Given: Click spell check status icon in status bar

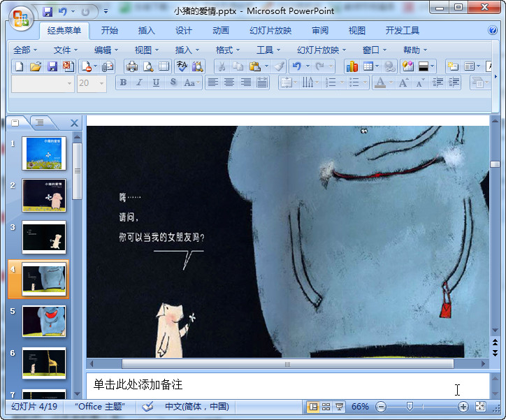Looking at the screenshot, I should [x=147, y=407].
